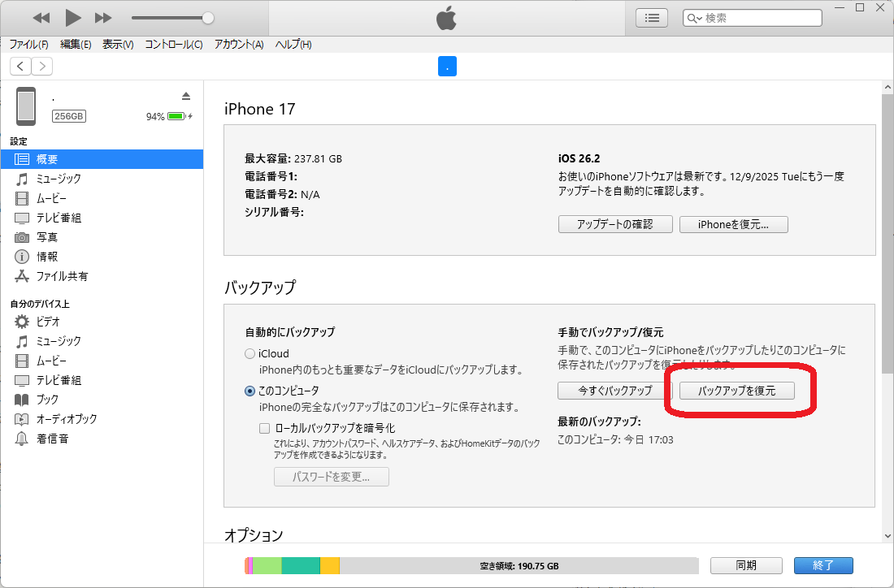Screen dimensions: 894x588
Task: Open the list view button beside search
Action: pos(652,18)
